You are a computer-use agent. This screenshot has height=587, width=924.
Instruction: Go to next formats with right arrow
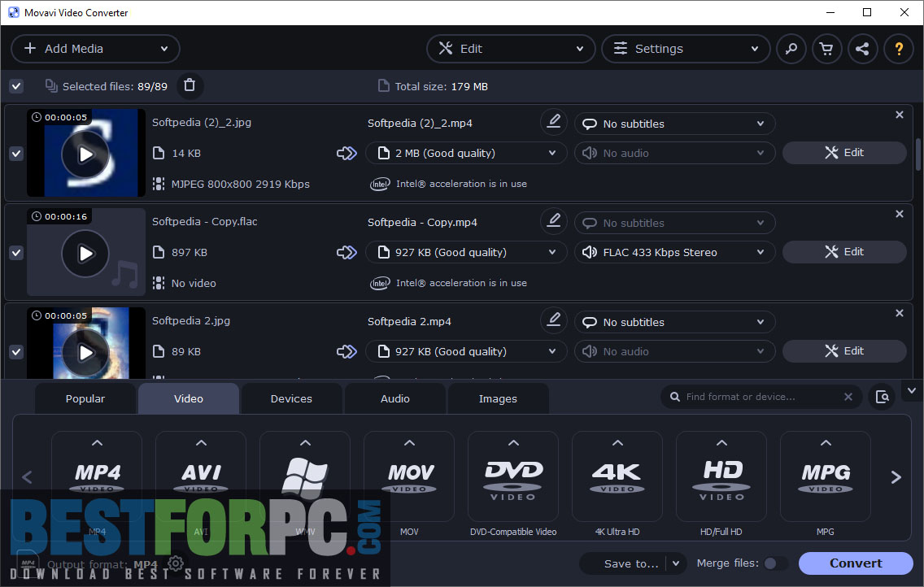pyautogui.click(x=896, y=477)
